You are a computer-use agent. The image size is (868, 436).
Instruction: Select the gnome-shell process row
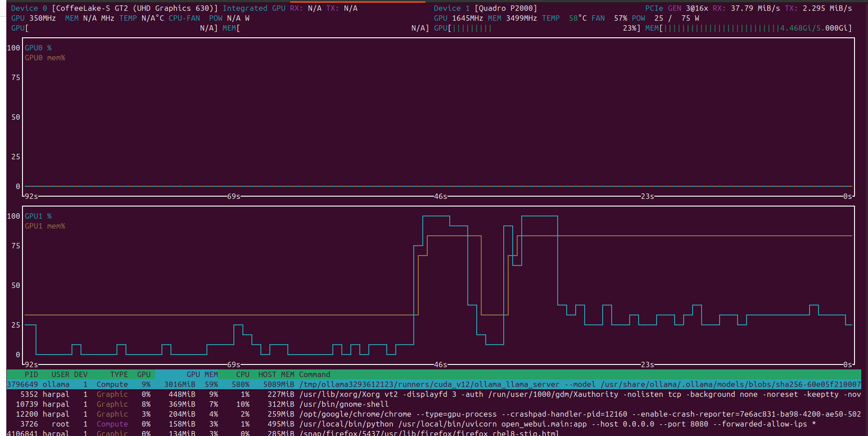[x=270, y=404]
